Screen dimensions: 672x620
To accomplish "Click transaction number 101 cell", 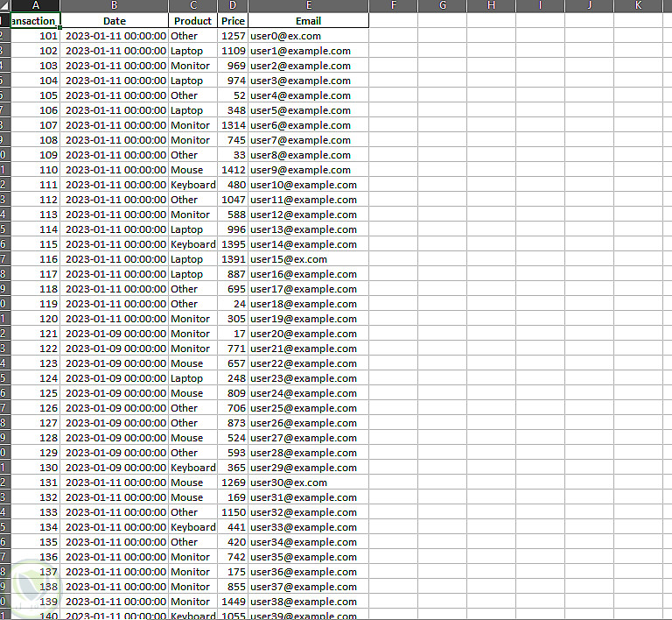I will pos(36,36).
